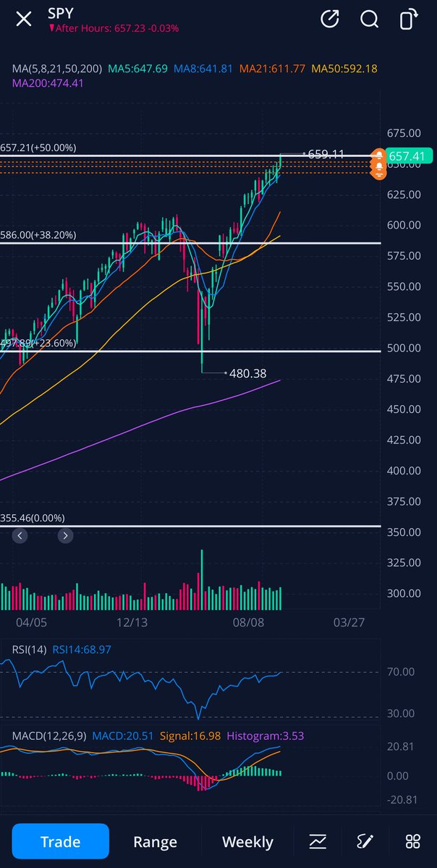Image resolution: width=437 pixels, height=868 pixels.
Task: Select the MA8:641.81 label
Action: (x=203, y=69)
